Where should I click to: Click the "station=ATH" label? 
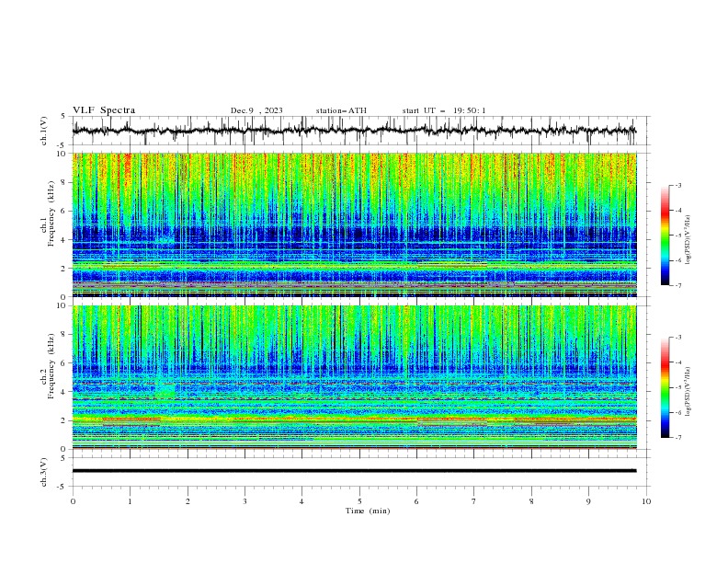341,110
